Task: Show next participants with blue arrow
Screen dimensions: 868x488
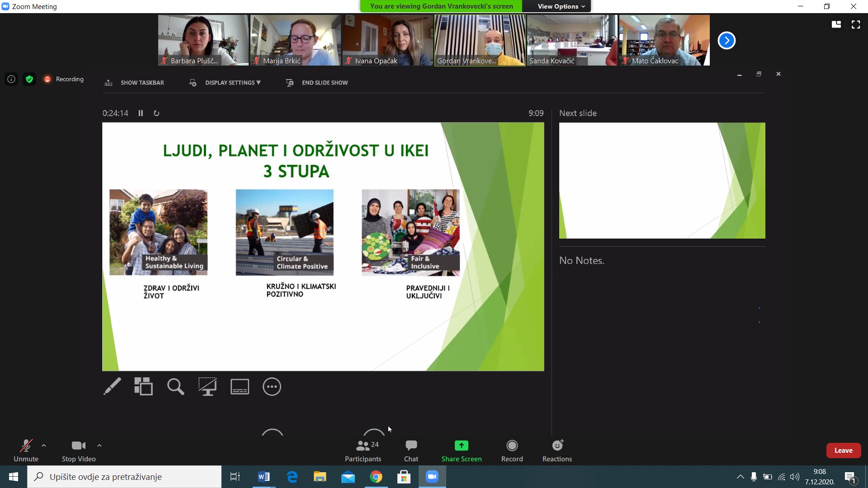Action: 726,40
